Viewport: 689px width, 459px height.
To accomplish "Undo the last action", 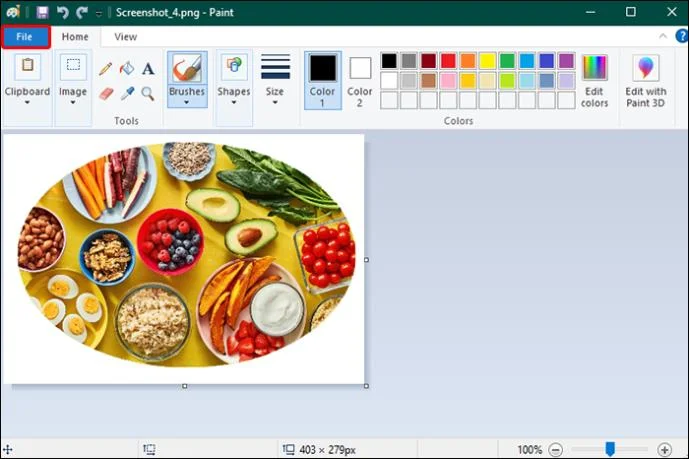I will 62,12.
